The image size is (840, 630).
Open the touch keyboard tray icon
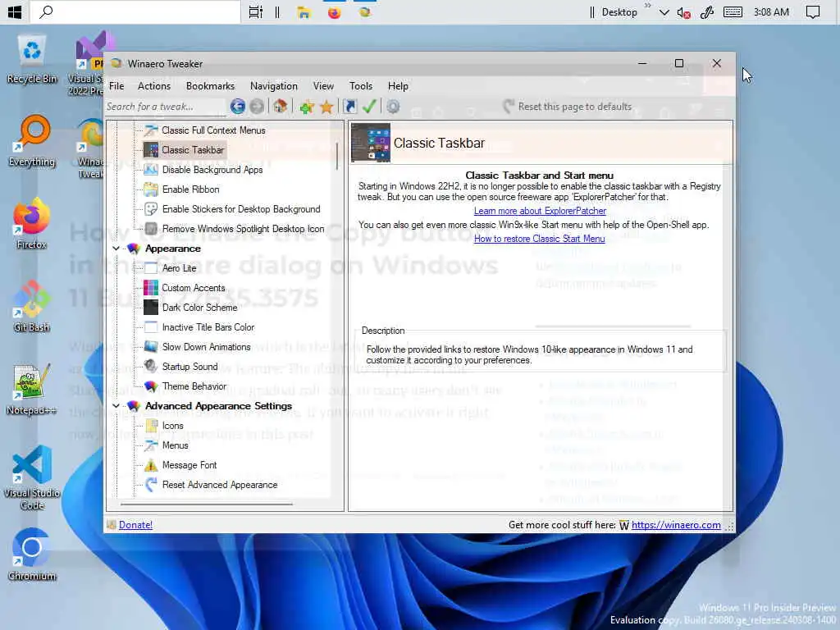[733, 11]
